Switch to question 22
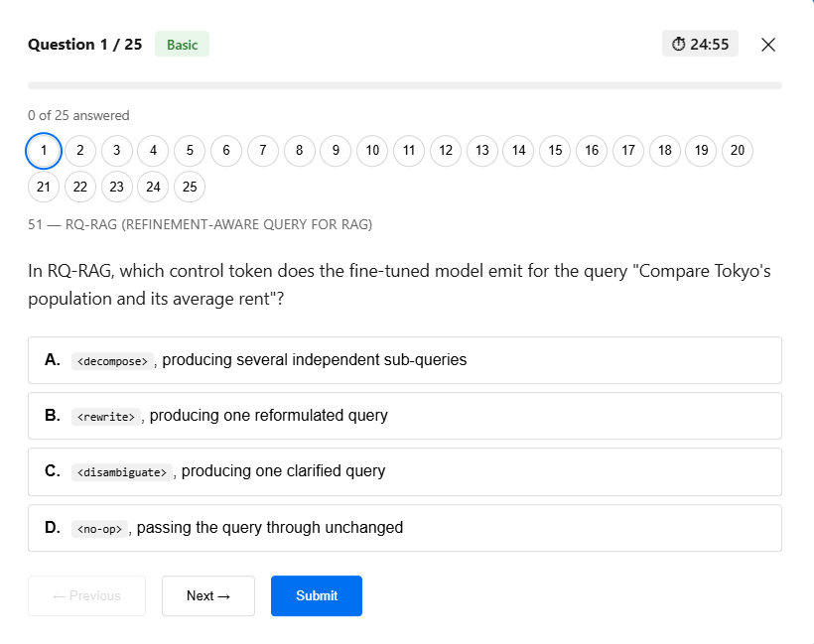The height and width of the screenshot is (644, 814). (x=80, y=187)
